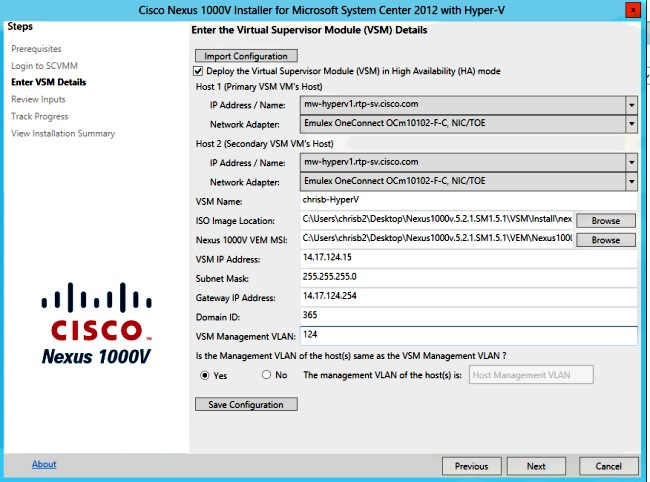The image size is (650, 482).
Task: Select the Track Progress step
Action: click(39, 116)
